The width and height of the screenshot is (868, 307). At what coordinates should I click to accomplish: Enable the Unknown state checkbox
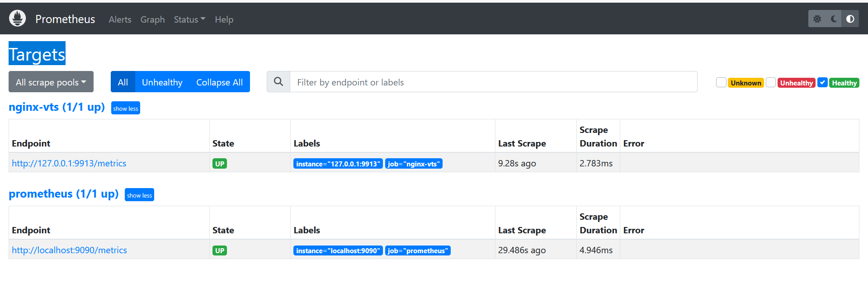[x=721, y=83]
